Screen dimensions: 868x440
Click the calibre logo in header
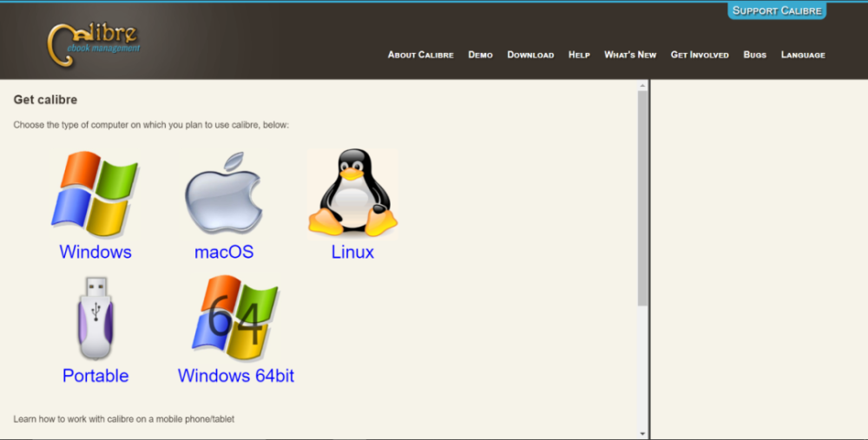click(x=94, y=43)
